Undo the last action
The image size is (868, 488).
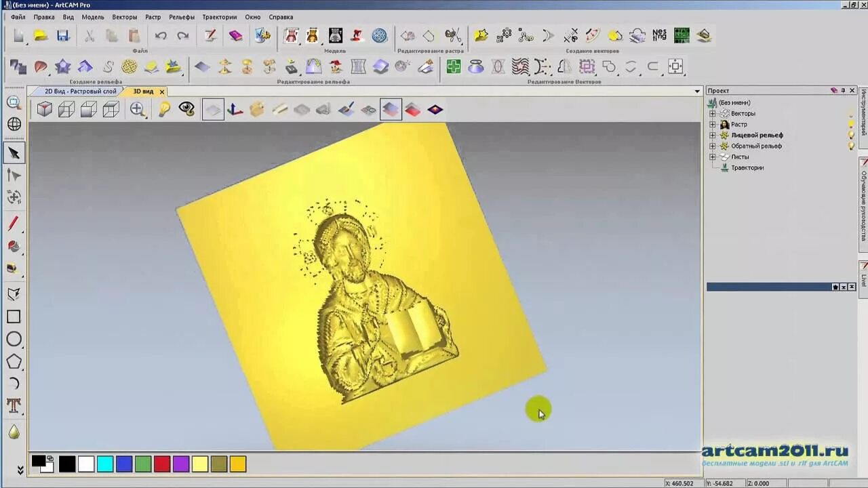pyautogui.click(x=161, y=35)
